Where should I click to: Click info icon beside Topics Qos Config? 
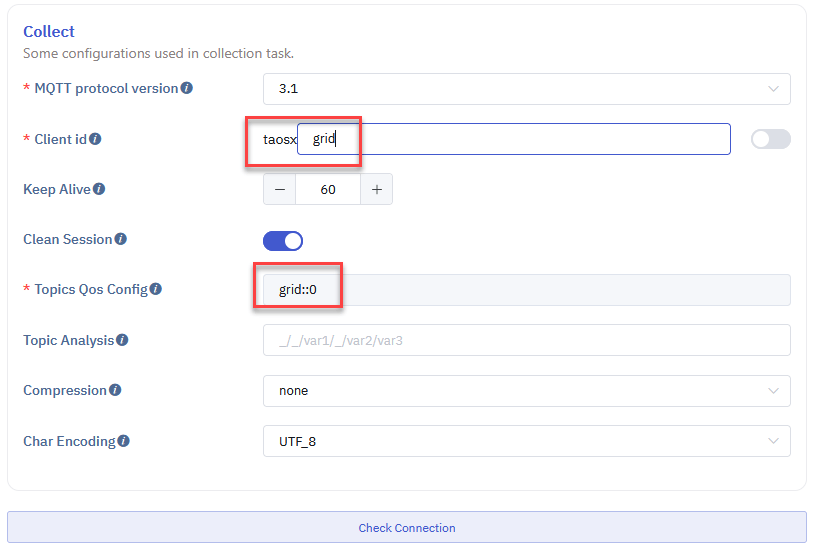156,289
